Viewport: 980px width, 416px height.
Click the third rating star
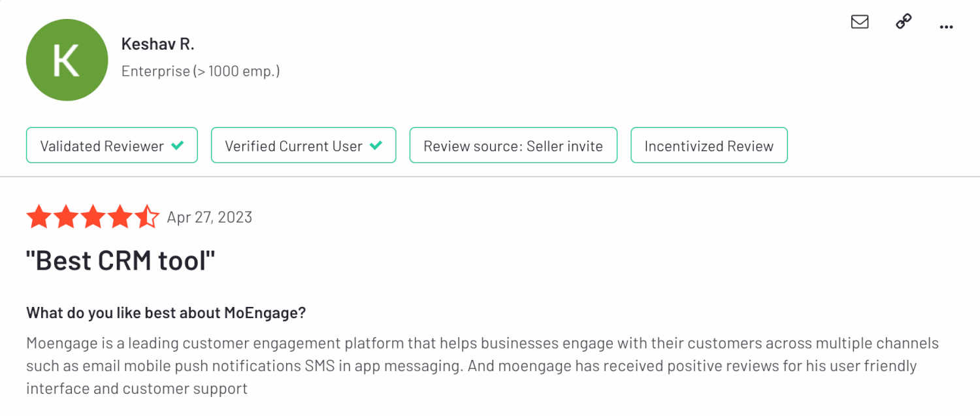point(93,217)
